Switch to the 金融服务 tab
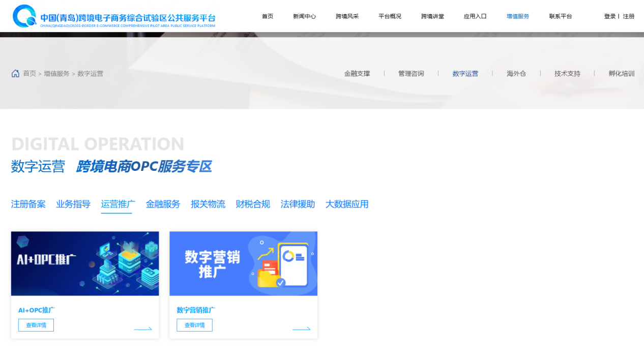This screenshot has height=356, width=644. pos(163,204)
